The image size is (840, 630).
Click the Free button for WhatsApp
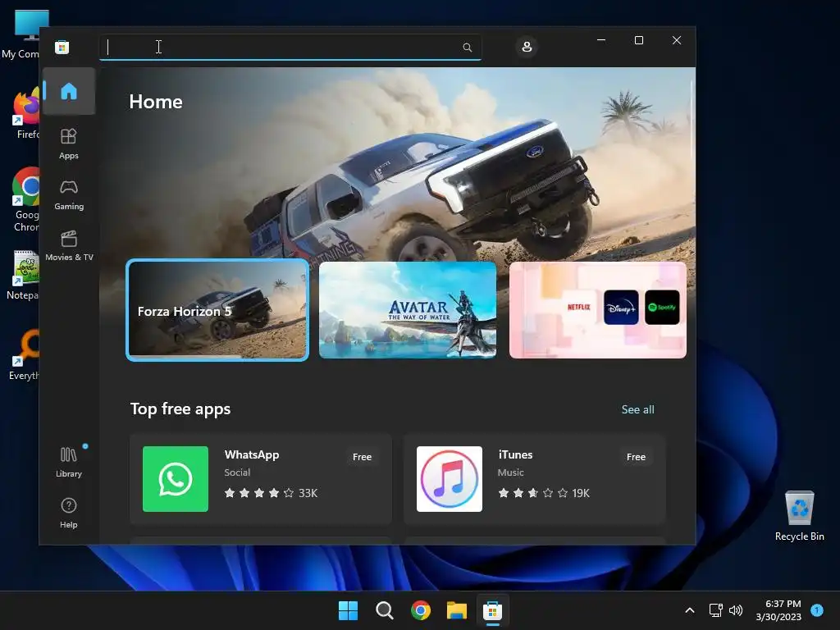[x=362, y=457]
